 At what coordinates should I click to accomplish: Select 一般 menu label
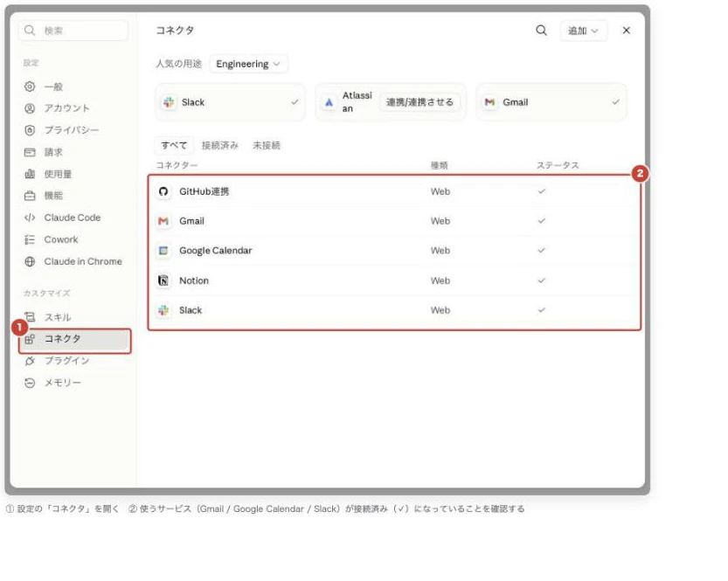(x=53, y=86)
